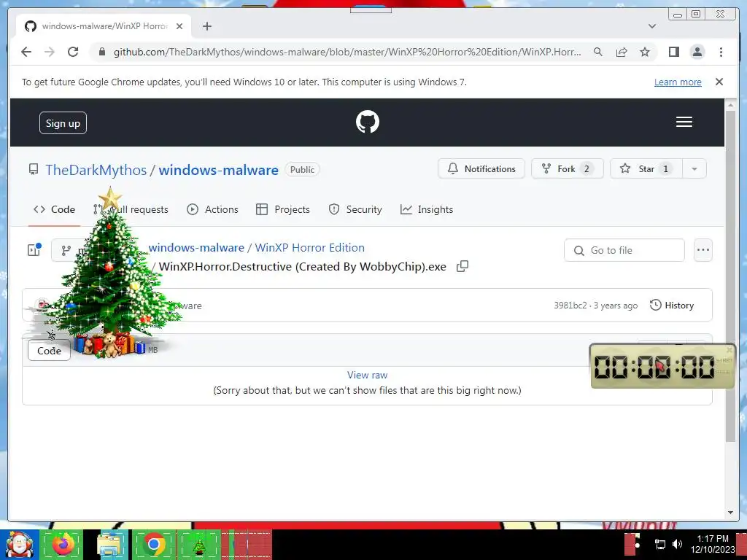Image resolution: width=747 pixels, height=560 pixels.
Task: Open commit 3981bc2
Action: click(x=570, y=306)
